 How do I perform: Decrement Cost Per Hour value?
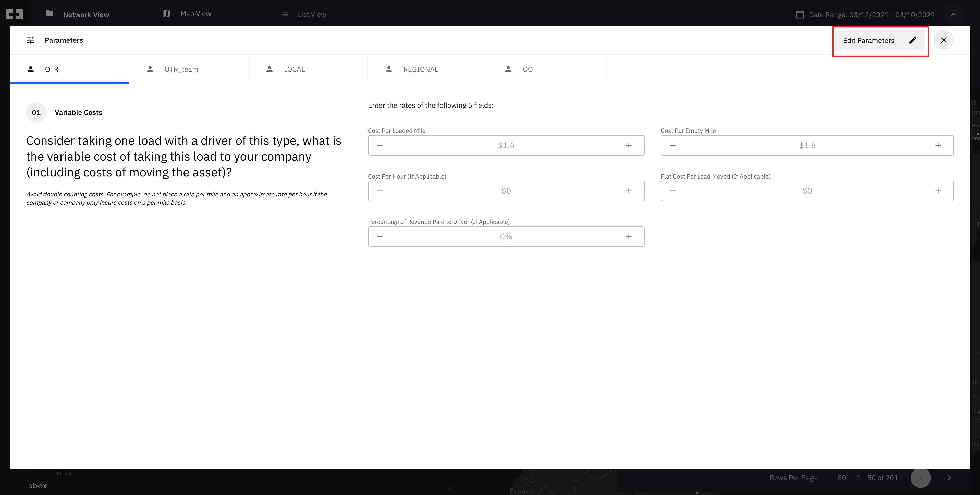[380, 191]
